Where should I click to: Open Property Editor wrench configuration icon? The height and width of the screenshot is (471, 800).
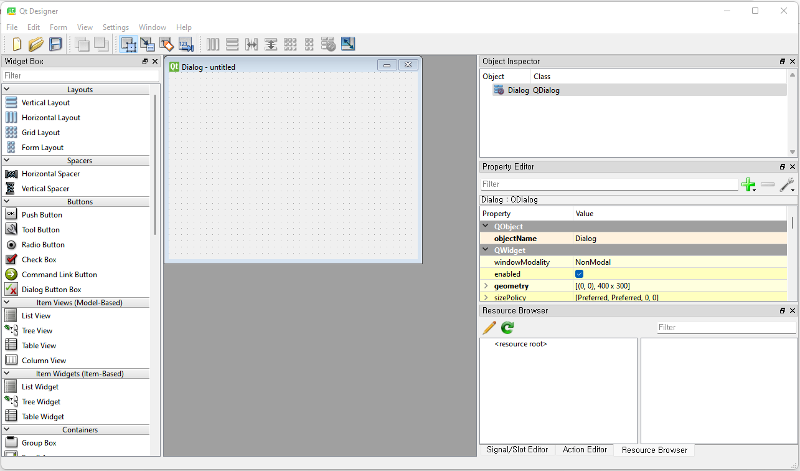(787, 184)
